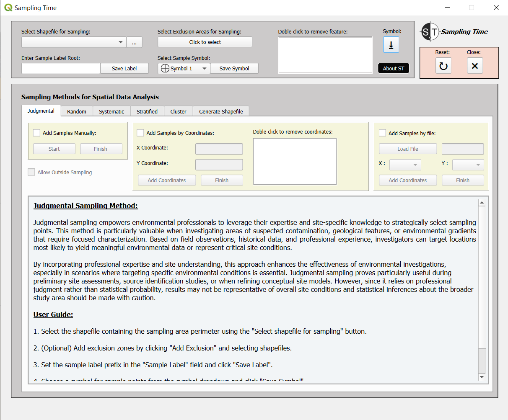Open the X column dropdown
The height and width of the screenshot is (420, 508).
click(x=405, y=165)
